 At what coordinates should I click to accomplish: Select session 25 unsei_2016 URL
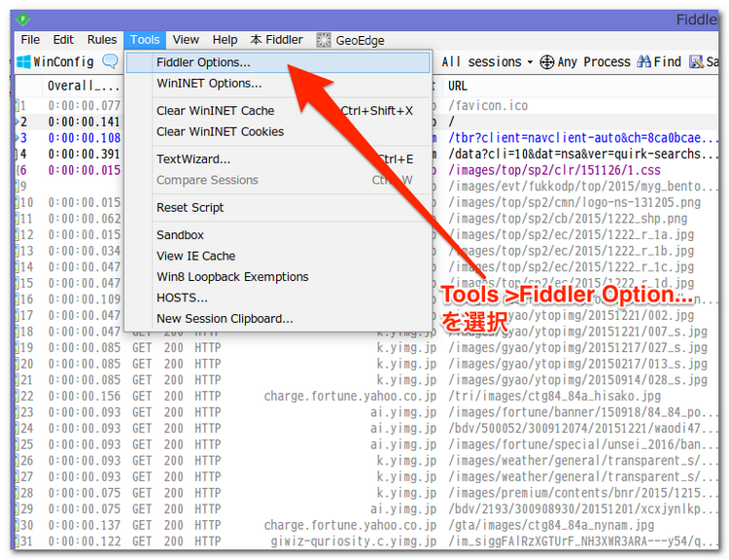pos(583,444)
